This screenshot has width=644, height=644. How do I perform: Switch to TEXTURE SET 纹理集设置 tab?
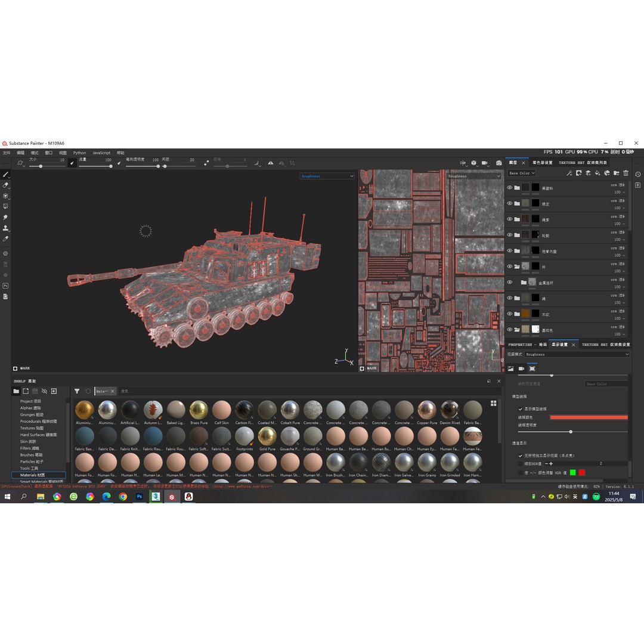point(606,345)
